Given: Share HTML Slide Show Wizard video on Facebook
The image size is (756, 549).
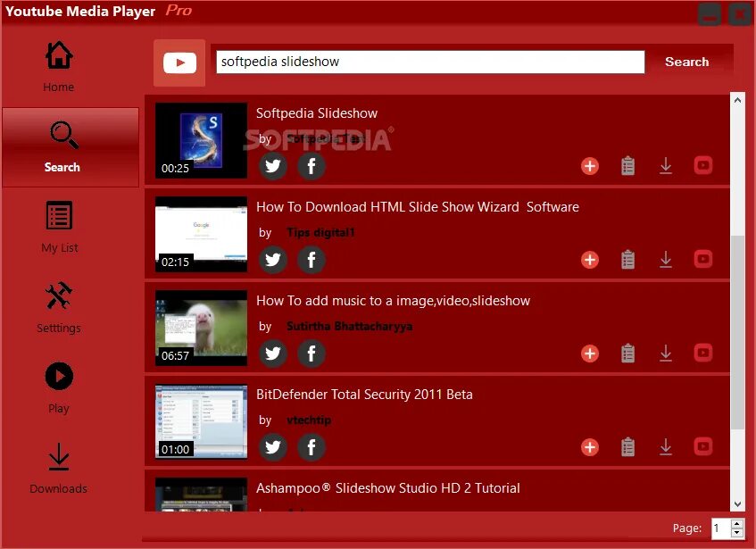Looking at the screenshot, I should pos(312,260).
